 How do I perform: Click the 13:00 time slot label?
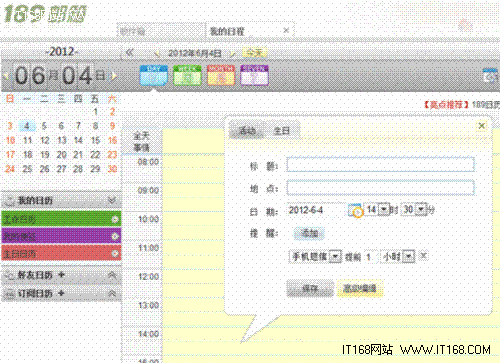tap(148, 306)
